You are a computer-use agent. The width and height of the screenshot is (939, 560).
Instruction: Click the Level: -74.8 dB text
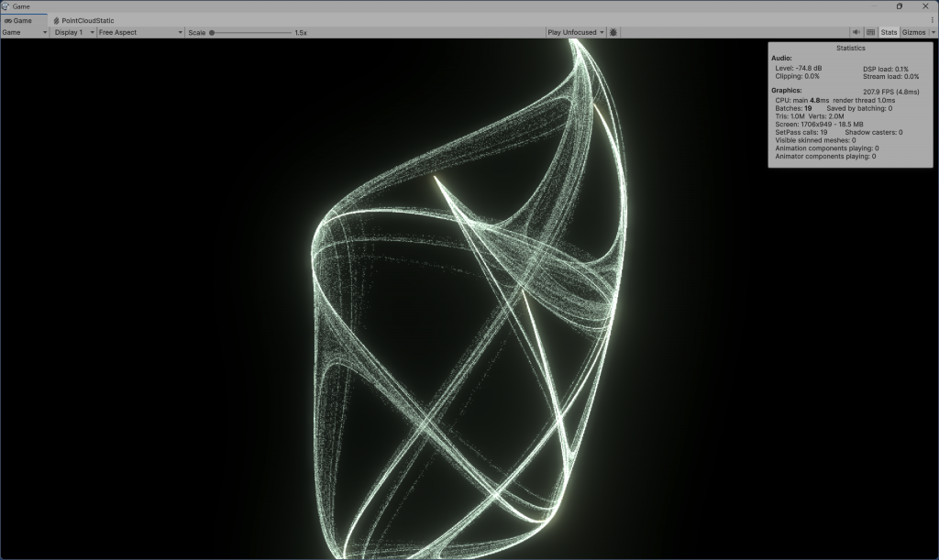pyautogui.click(x=799, y=68)
